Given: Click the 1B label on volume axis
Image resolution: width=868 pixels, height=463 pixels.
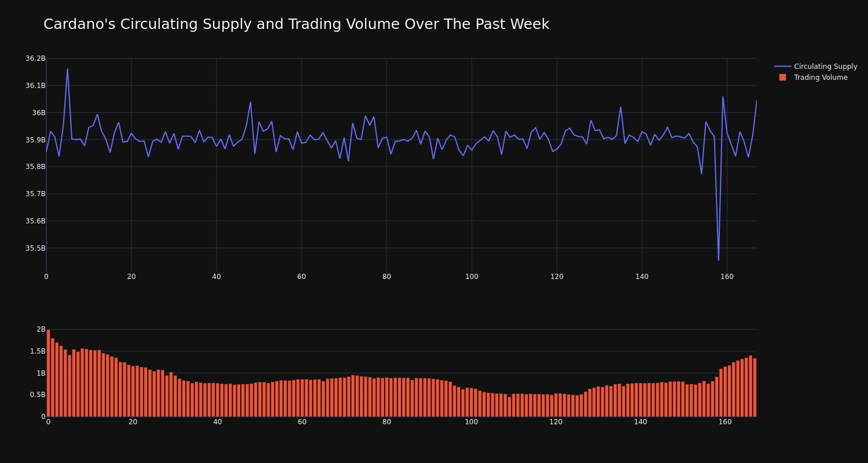Looking at the screenshot, I should (x=41, y=373).
